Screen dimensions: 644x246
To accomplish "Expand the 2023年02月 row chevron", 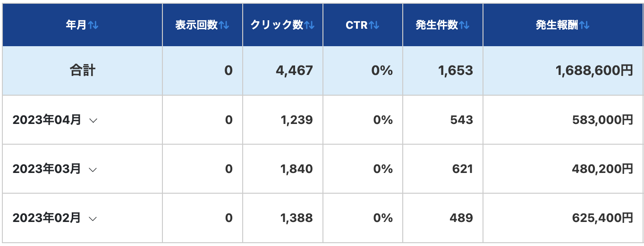I will point(93,218).
